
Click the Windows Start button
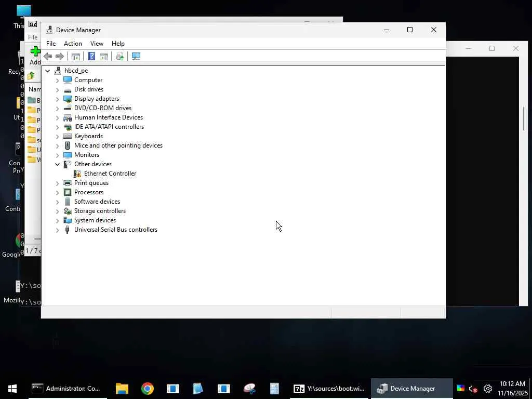pos(12,389)
